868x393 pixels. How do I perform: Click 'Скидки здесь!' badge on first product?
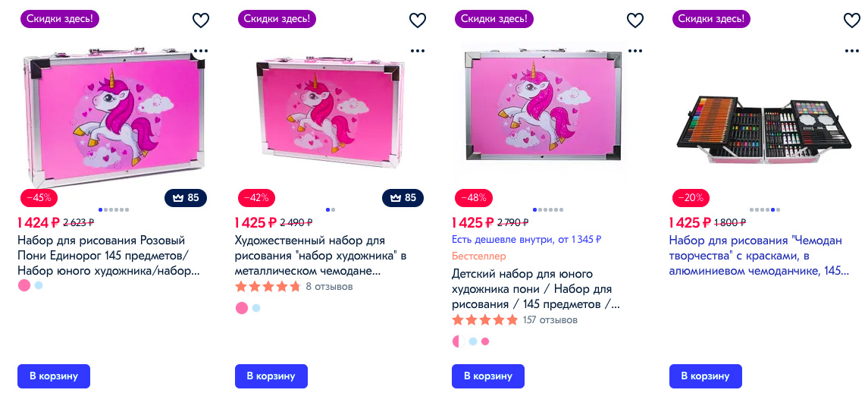point(61,19)
